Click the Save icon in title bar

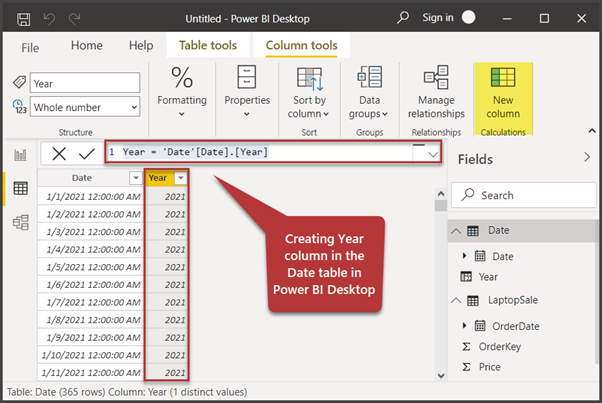(23, 19)
